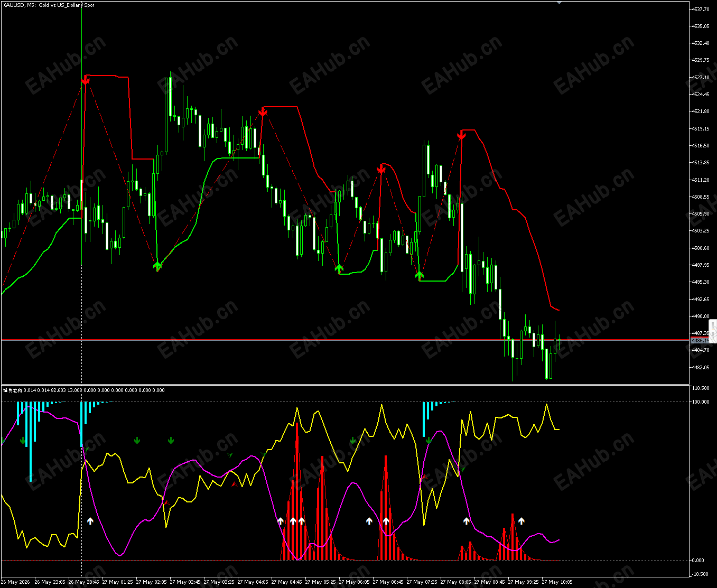Click the 4537.70 price scale label
Image resolution: width=717 pixels, height=588 pixels.
(700, 9)
